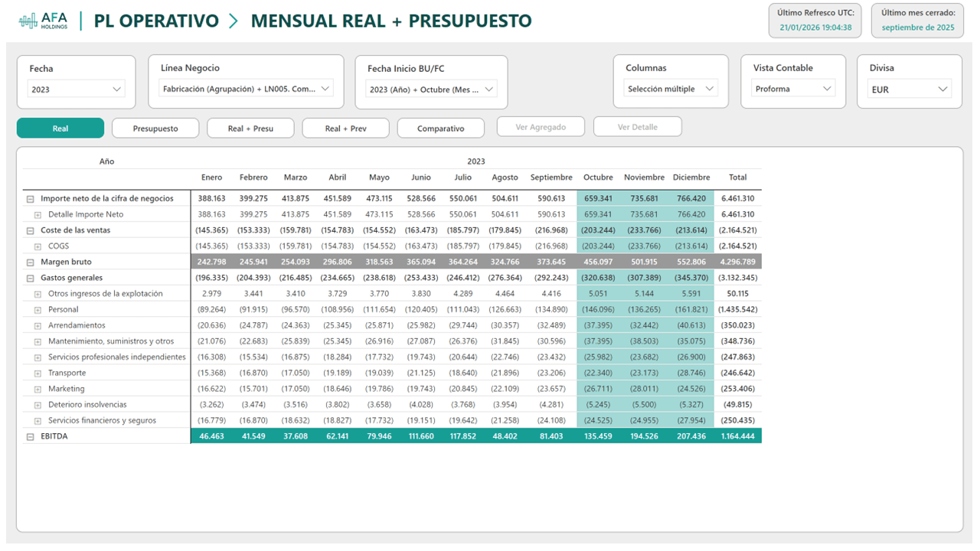Collapse the EBITDA row
980x551 pixels.
[31, 437]
